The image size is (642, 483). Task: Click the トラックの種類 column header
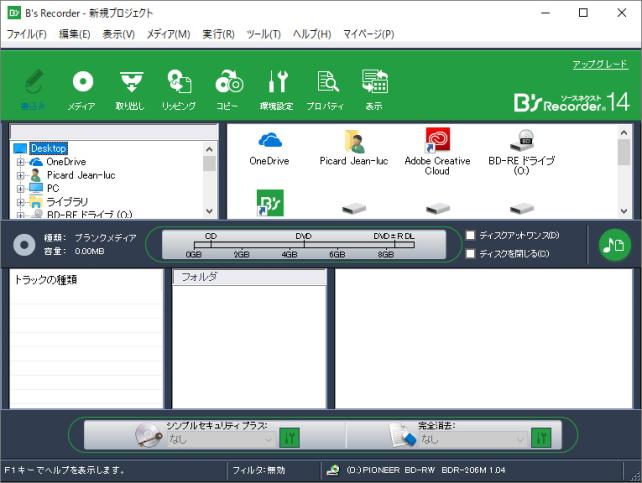click(86, 280)
